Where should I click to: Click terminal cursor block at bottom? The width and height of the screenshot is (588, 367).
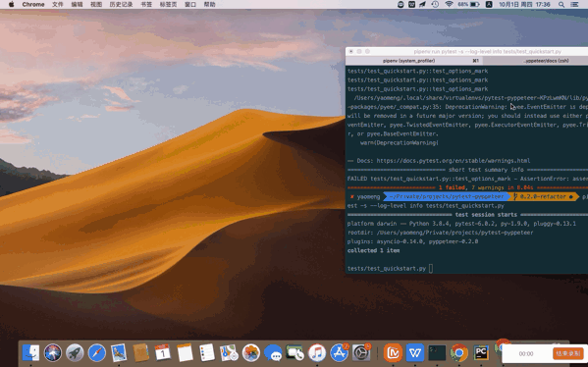[x=431, y=269]
